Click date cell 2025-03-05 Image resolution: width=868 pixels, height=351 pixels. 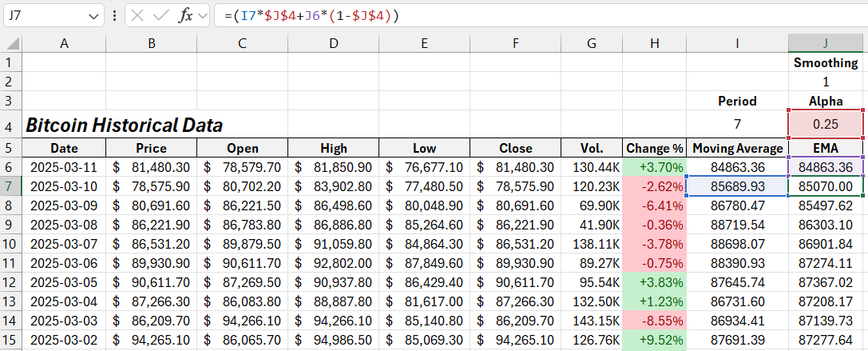[64, 281]
